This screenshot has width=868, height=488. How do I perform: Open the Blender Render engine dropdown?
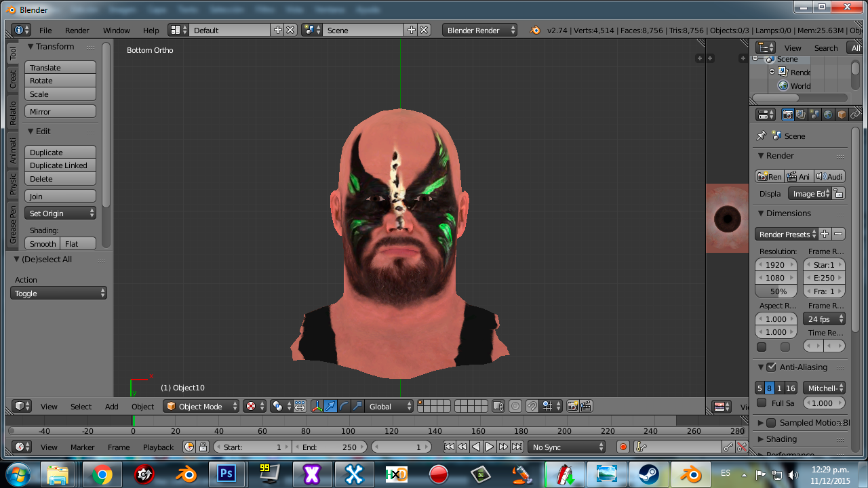pos(479,30)
